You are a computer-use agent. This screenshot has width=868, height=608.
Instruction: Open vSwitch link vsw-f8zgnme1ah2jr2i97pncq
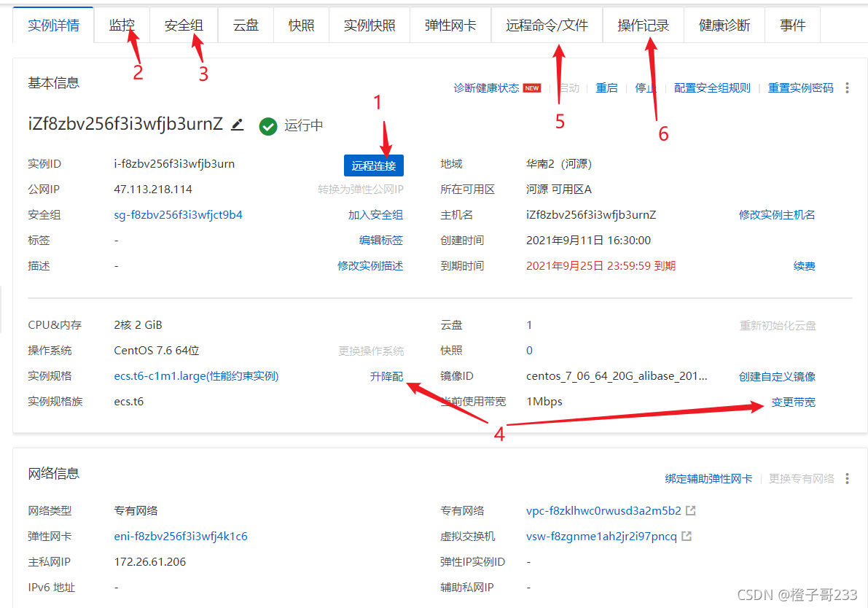(x=601, y=536)
